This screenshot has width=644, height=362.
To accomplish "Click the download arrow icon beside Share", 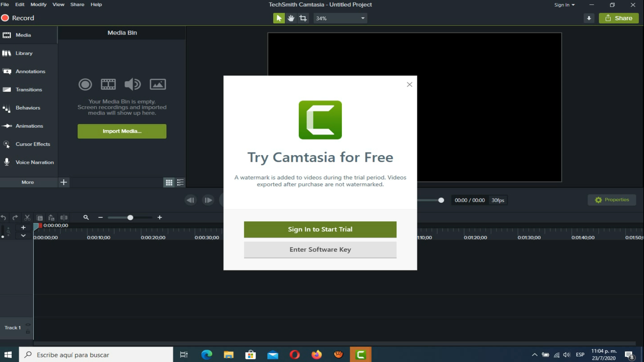I will tap(589, 18).
